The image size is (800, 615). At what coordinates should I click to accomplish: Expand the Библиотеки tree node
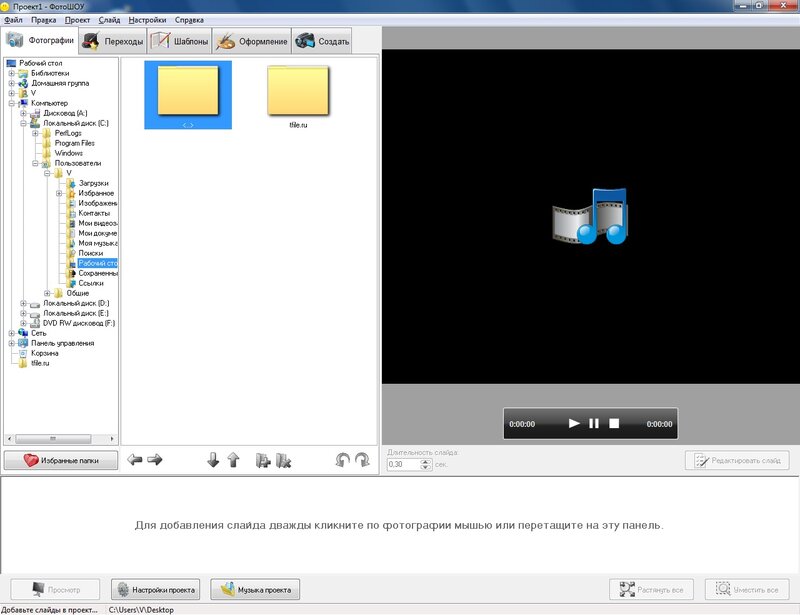[11, 73]
